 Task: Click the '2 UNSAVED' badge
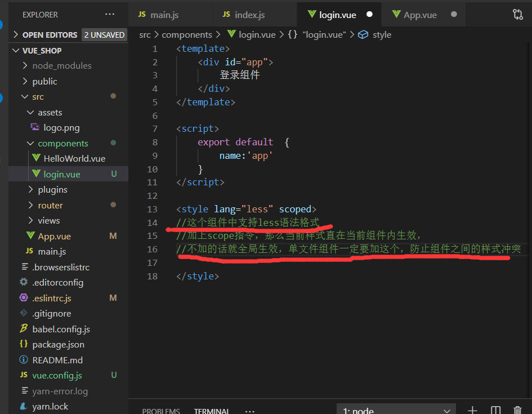pos(105,34)
